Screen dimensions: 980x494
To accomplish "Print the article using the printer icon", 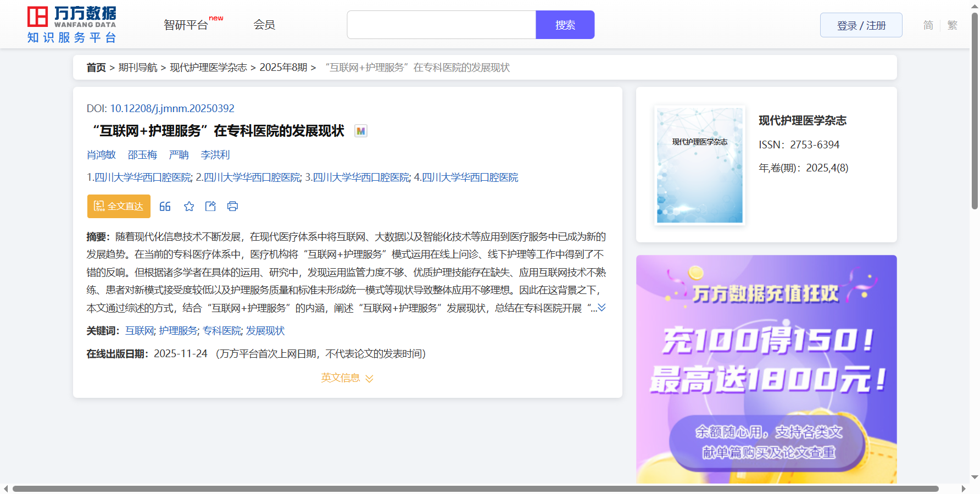I will (x=232, y=207).
